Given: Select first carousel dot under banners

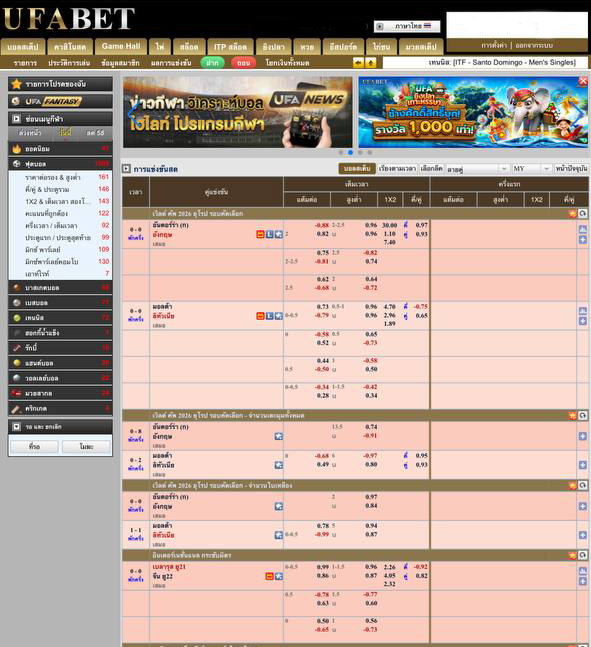Looking at the screenshot, I should 341,152.
